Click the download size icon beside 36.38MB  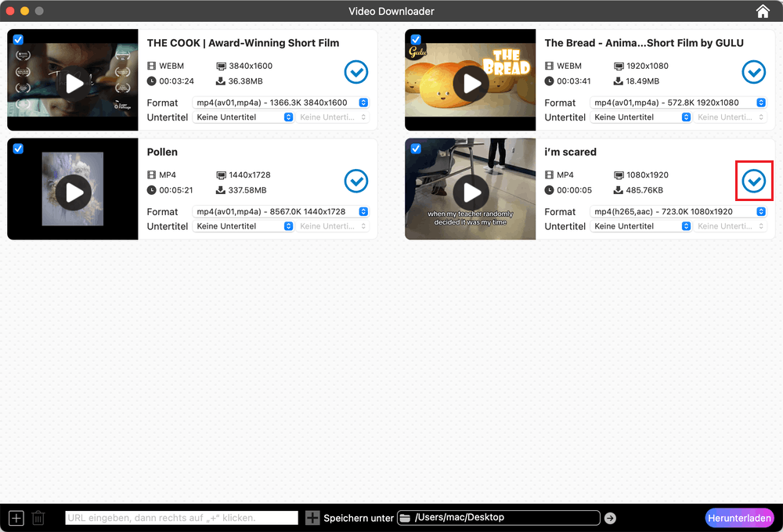tap(221, 81)
